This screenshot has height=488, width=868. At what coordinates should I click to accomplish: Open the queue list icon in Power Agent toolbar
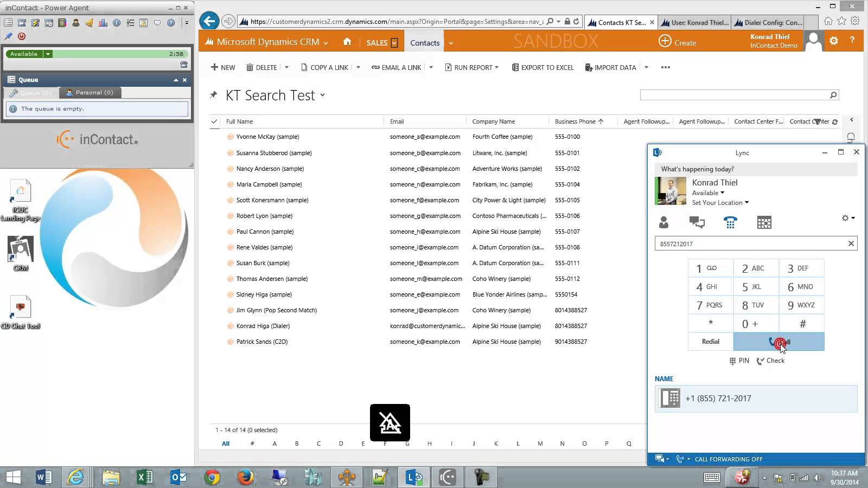click(8, 23)
